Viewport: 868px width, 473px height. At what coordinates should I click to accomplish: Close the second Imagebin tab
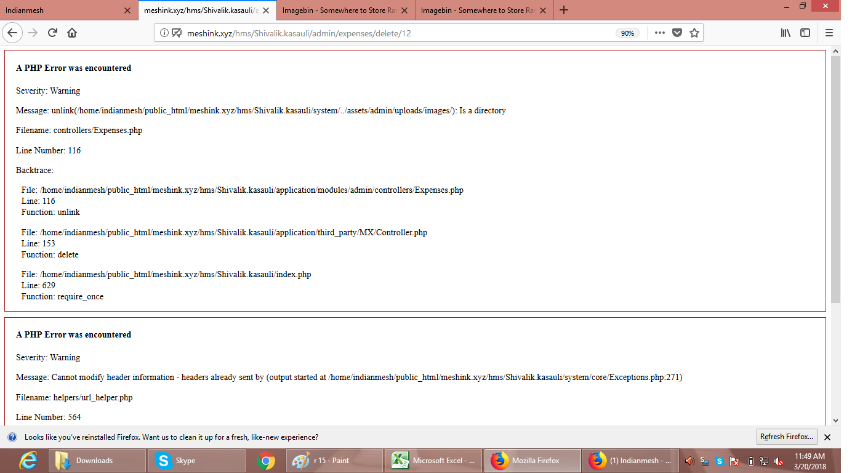pos(542,10)
